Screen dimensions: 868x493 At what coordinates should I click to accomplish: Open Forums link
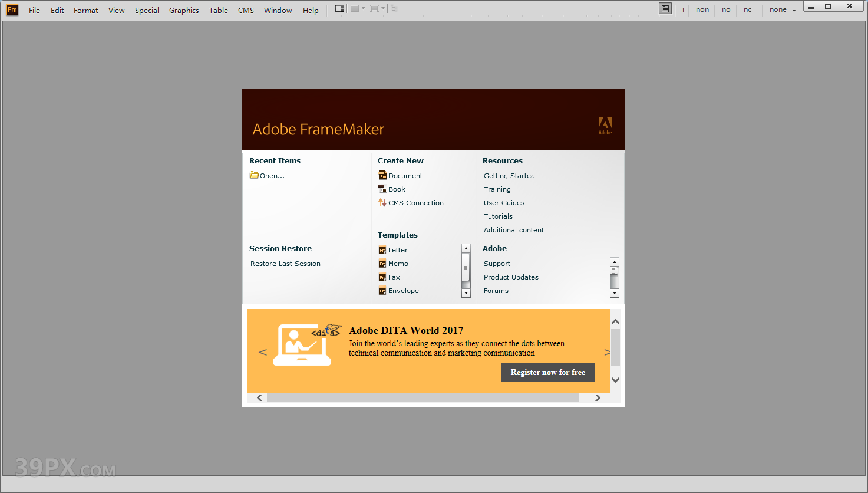pos(496,291)
